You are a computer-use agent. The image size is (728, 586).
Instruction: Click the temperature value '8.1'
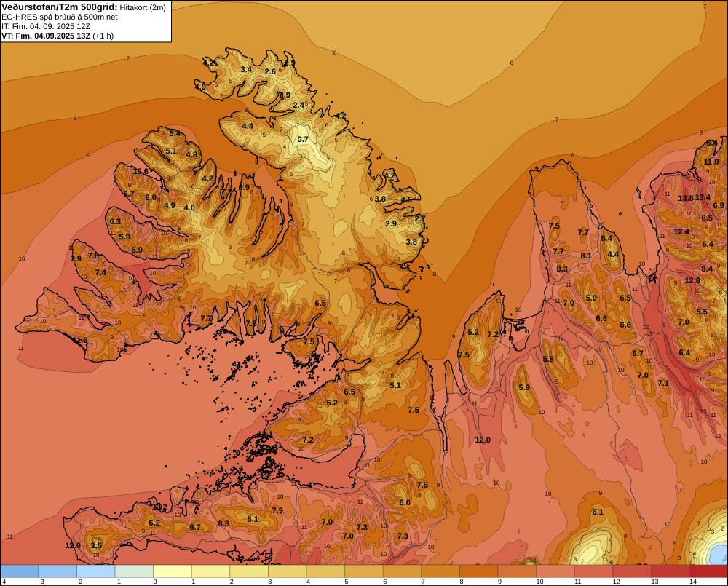[586, 256]
